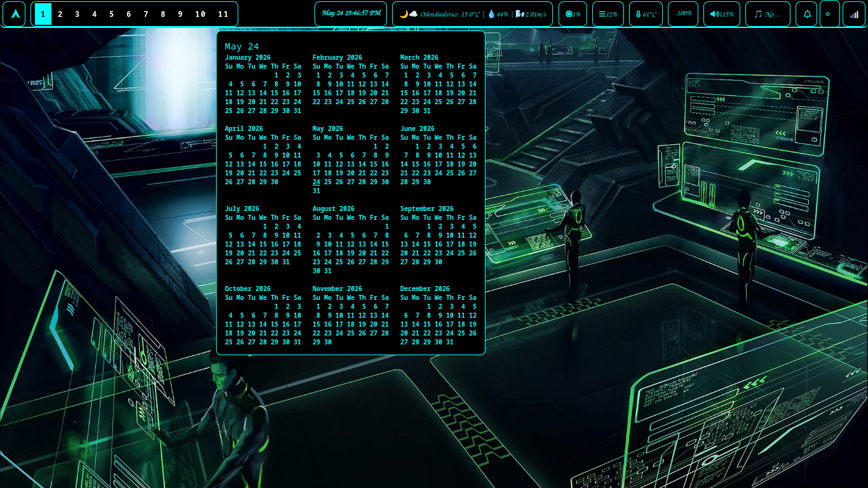Click the May 24 calendar header
The height and width of the screenshot is (488, 868).
[242, 46]
